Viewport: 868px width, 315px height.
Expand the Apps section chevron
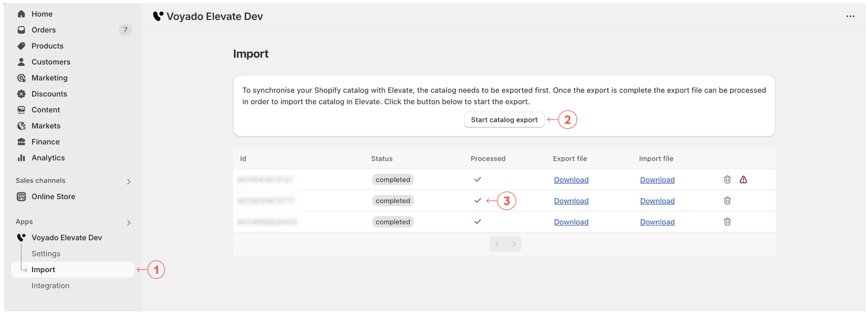click(129, 222)
